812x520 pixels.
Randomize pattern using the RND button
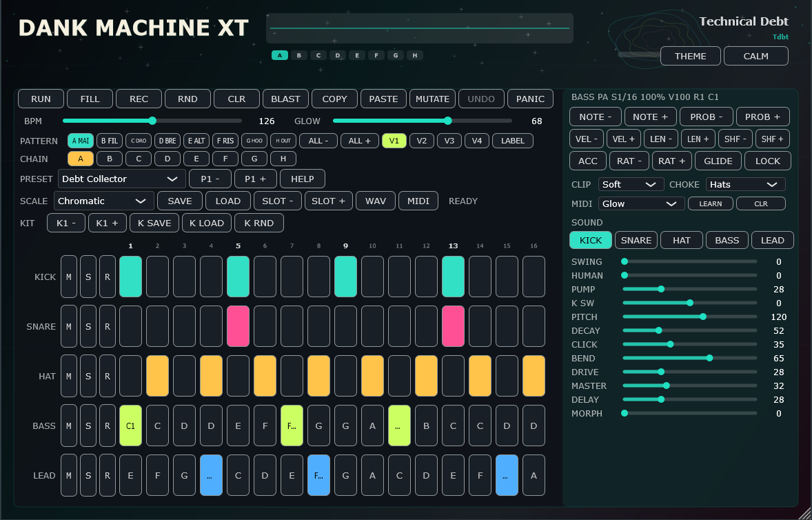pyautogui.click(x=187, y=99)
